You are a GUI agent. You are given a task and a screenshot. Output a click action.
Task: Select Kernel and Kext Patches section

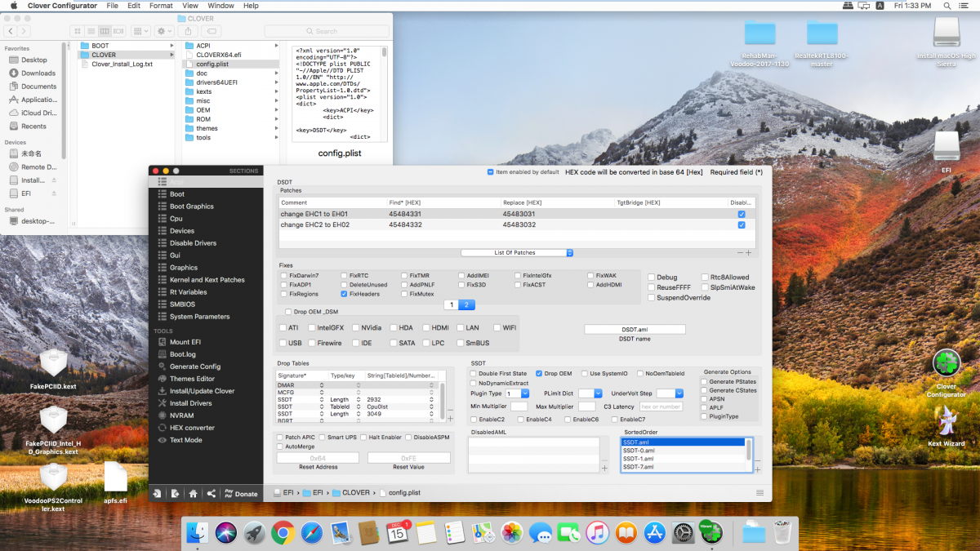pos(207,280)
